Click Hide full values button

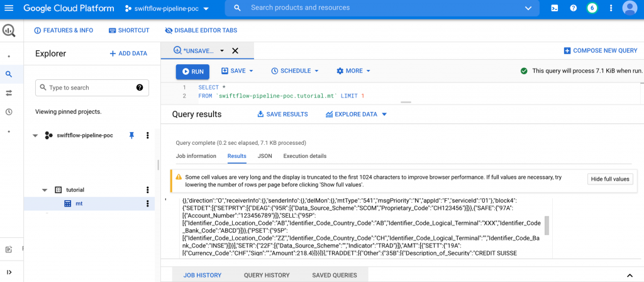point(609,179)
